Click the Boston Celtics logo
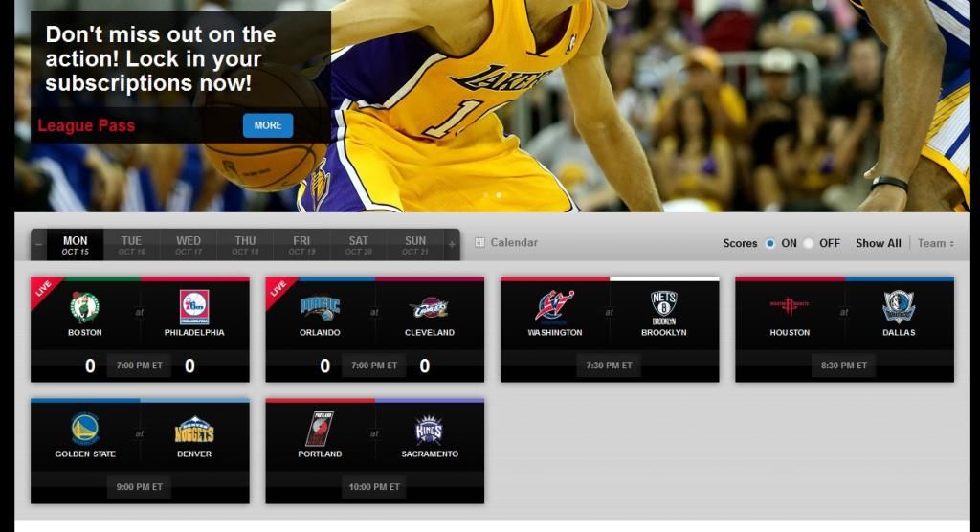Image resolution: width=980 pixels, height=532 pixels. pyautogui.click(x=84, y=307)
